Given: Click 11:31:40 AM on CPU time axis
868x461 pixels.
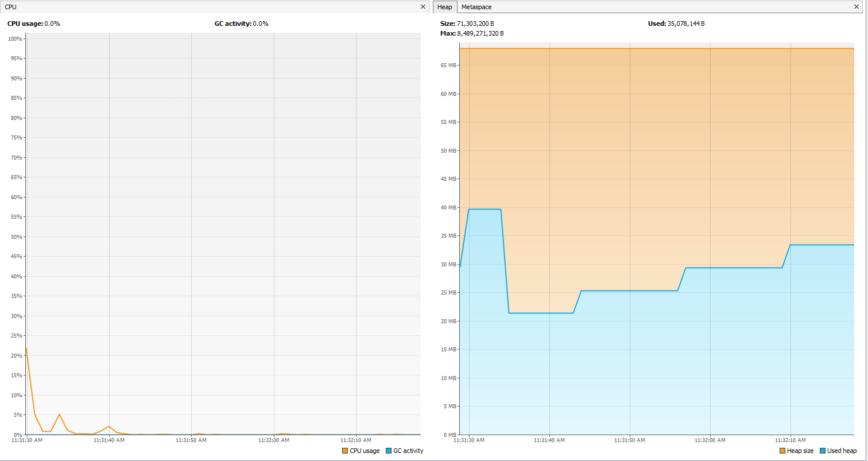Looking at the screenshot, I should (109, 440).
